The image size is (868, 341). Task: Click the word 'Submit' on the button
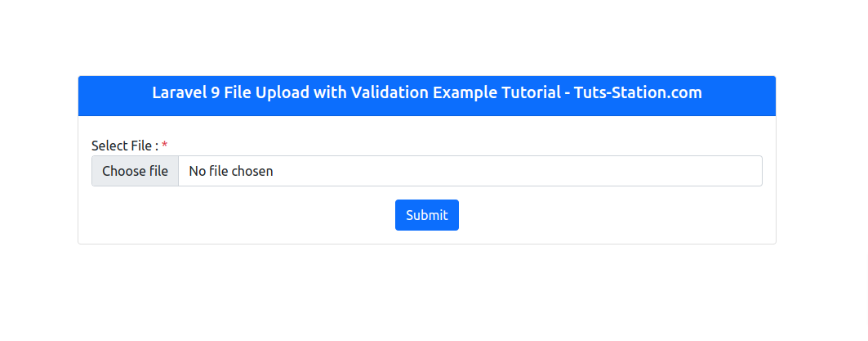coord(427,215)
